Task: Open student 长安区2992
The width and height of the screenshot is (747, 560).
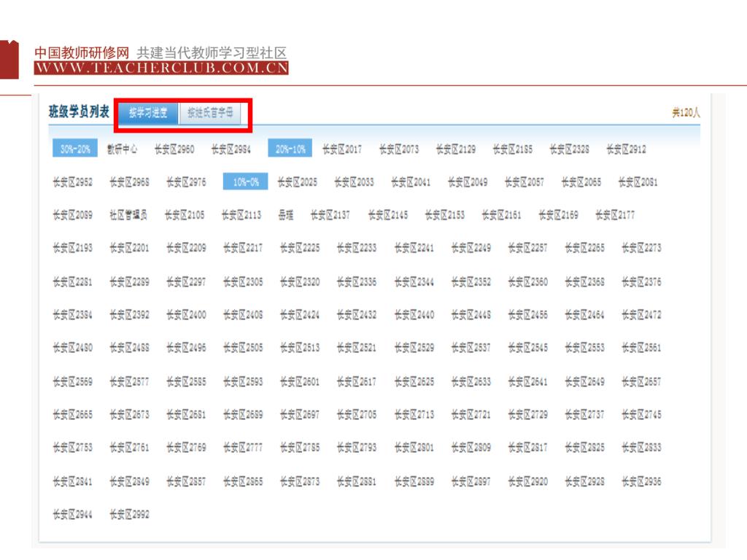Action: pos(129,514)
